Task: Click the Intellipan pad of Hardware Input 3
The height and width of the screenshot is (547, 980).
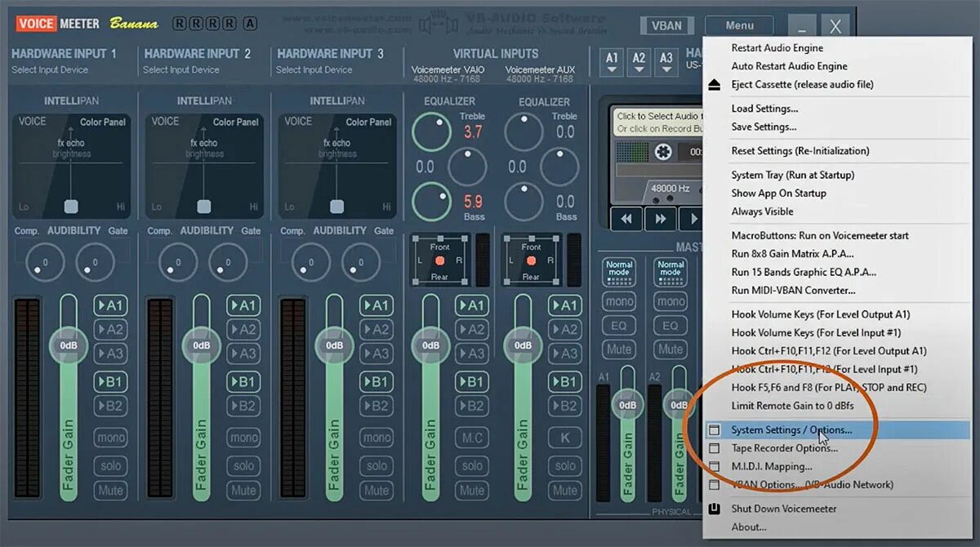Action: tap(337, 166)
